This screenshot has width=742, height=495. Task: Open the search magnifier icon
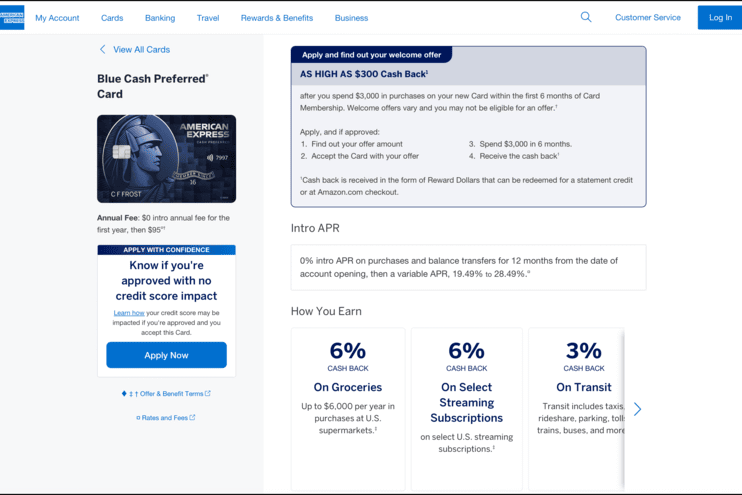(x=586, y=17)
